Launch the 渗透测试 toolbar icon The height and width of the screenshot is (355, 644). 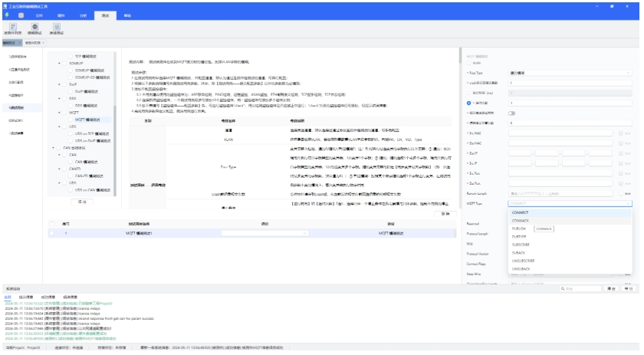click(58, 28)
